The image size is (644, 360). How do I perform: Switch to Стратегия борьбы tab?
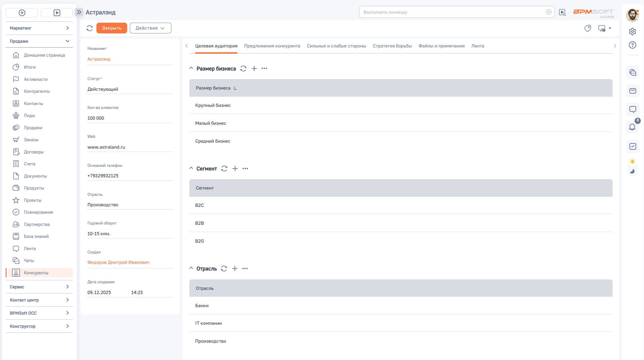click(392, 46)
